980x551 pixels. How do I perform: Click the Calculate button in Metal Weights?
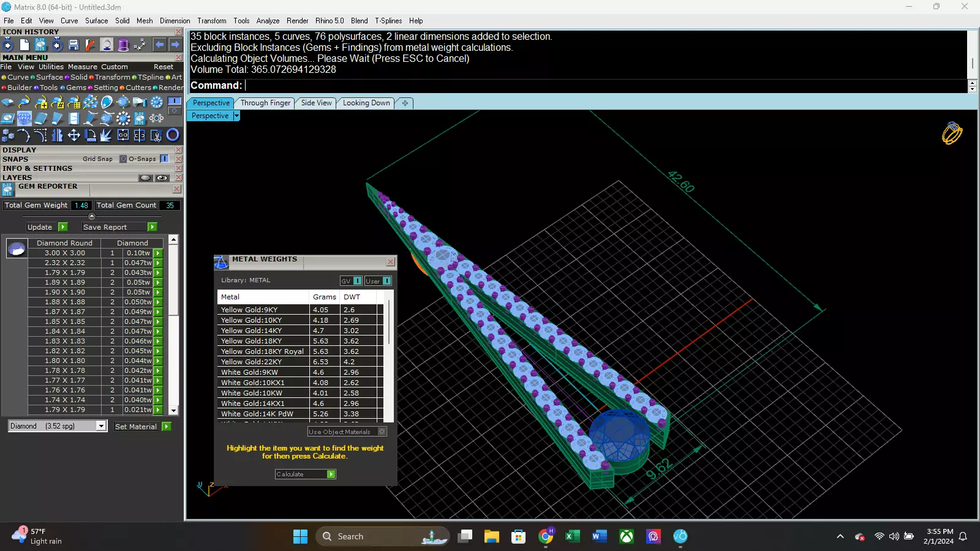click(305, 474)
